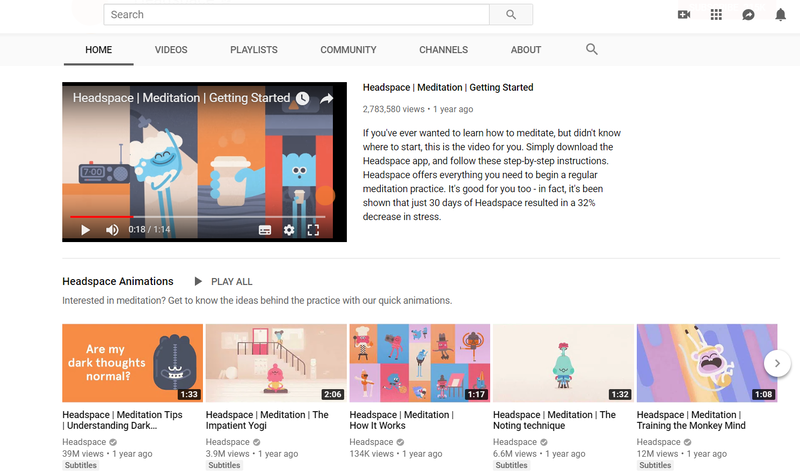Click Subtitles badge under Monkey Mind video

click(655, 465)
